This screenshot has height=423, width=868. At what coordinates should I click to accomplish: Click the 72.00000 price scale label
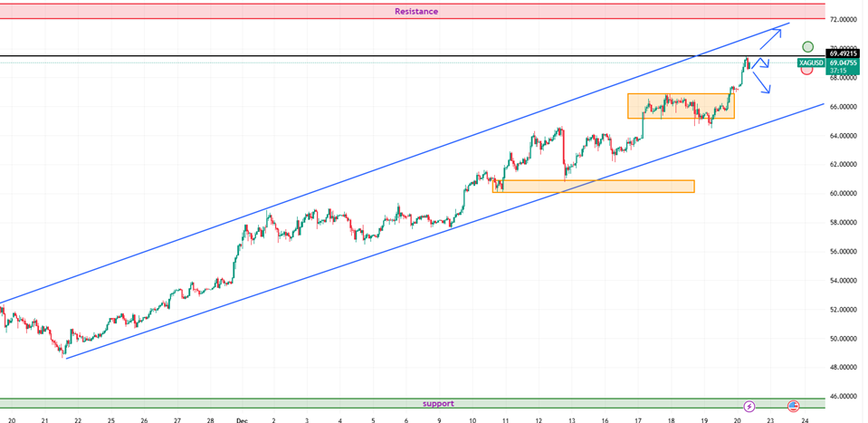click(844, 19)
